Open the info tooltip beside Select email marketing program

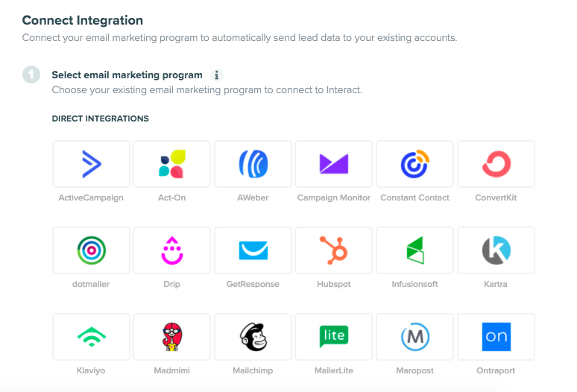217,75
